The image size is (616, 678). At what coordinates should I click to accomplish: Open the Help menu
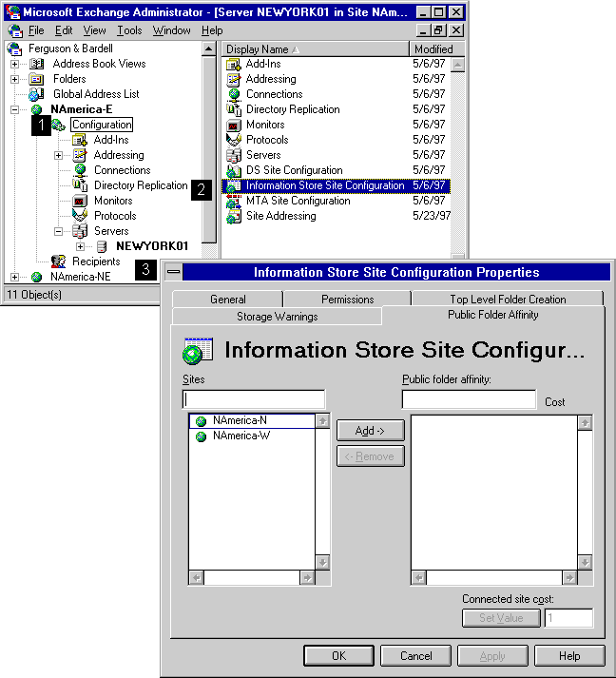[x=212, y=30]
